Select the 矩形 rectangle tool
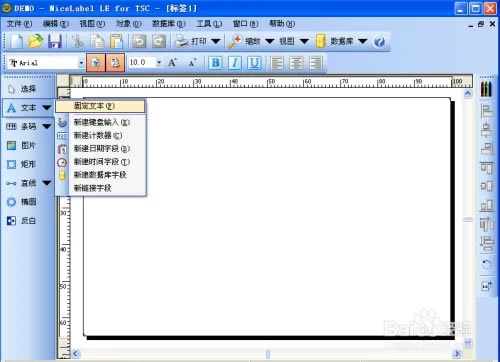Screen dimensions: 500x362 click(21, 164)
